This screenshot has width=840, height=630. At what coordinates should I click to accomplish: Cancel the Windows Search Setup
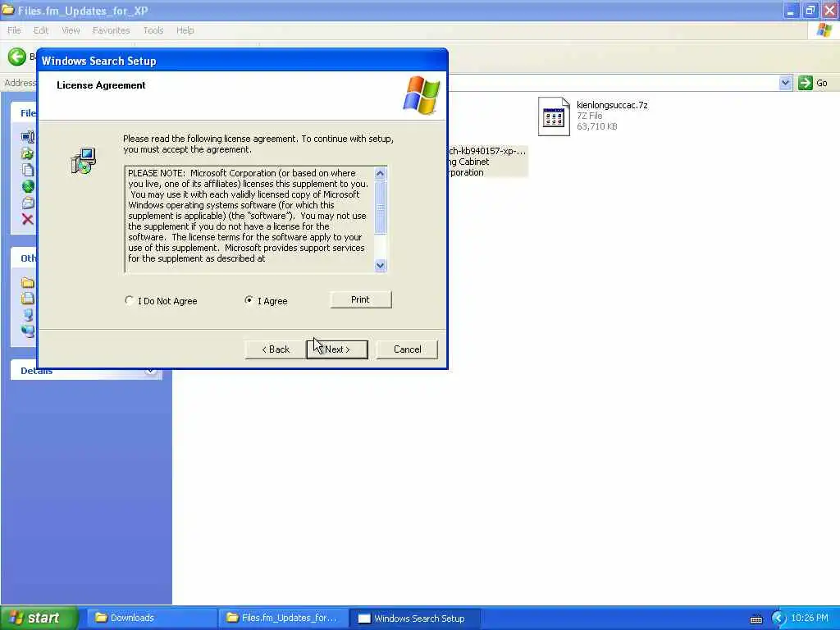[407, 349]
